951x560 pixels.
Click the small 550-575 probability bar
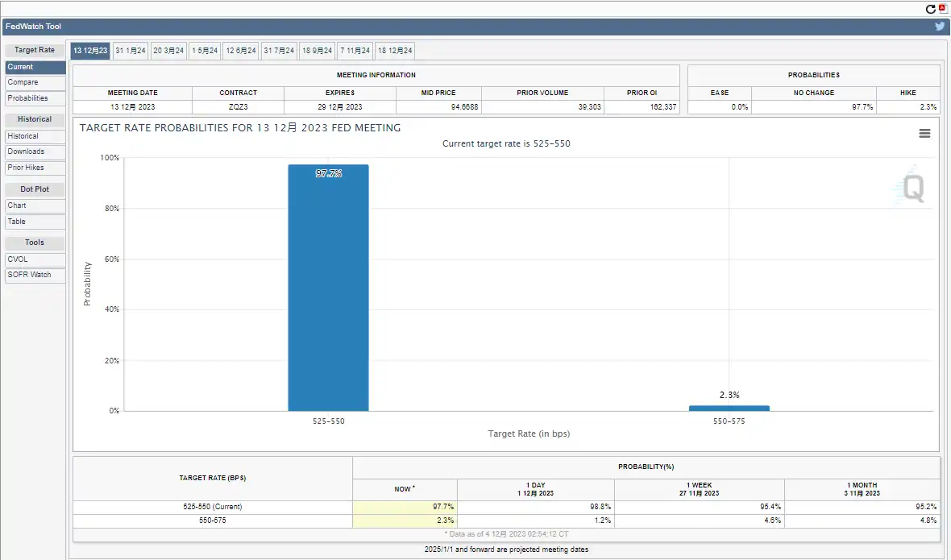pos(729,408)
